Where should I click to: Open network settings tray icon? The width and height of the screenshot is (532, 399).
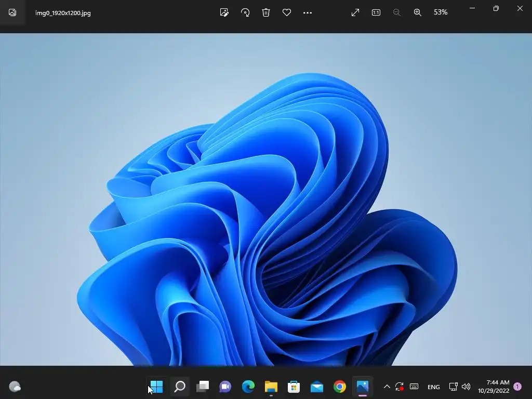point(453,387)
